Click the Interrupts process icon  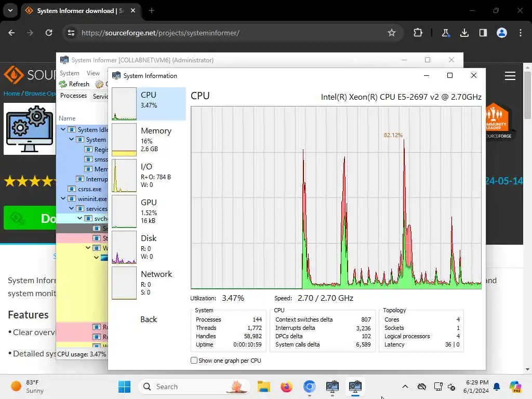tap(80, 179)
